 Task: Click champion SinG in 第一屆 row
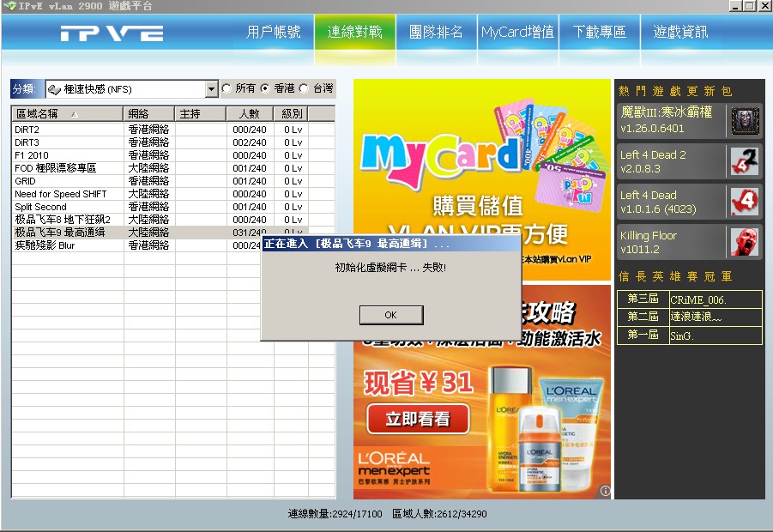click(715, 336)
